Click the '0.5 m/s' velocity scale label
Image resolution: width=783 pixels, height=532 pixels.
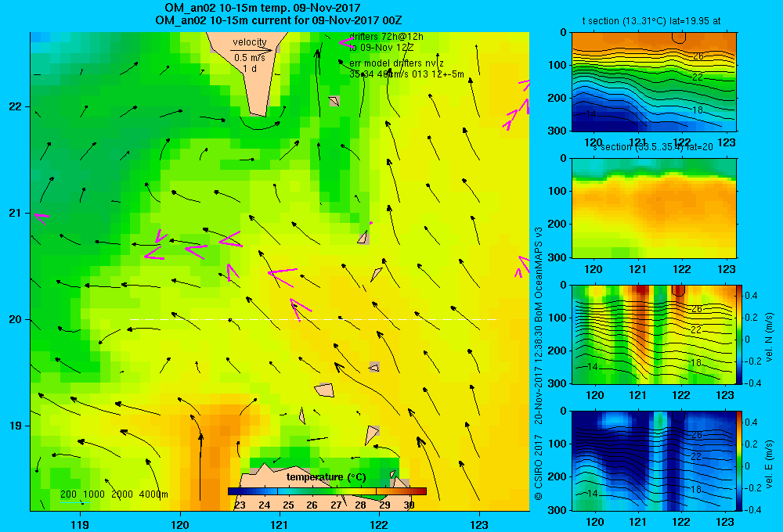pyautogui.click(x=250, y=58)
